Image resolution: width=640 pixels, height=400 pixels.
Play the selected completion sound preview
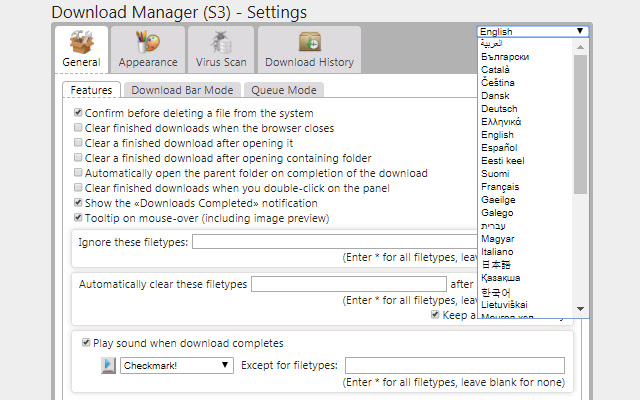(x=108, y=365)
